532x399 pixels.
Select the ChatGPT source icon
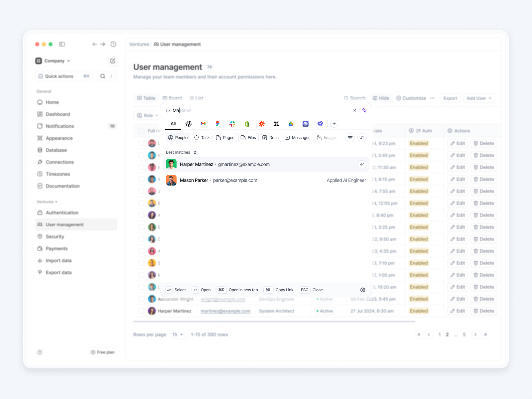[x=189, y=124]
